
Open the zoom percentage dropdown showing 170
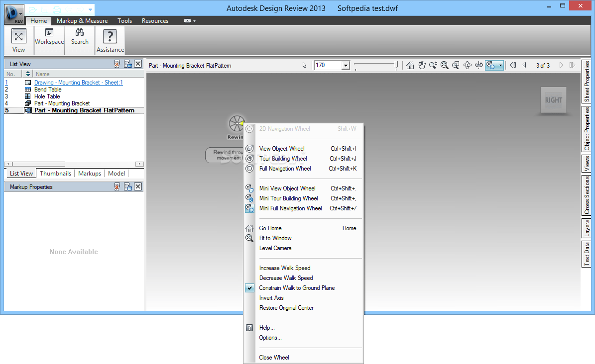click(x=347, y=65)
